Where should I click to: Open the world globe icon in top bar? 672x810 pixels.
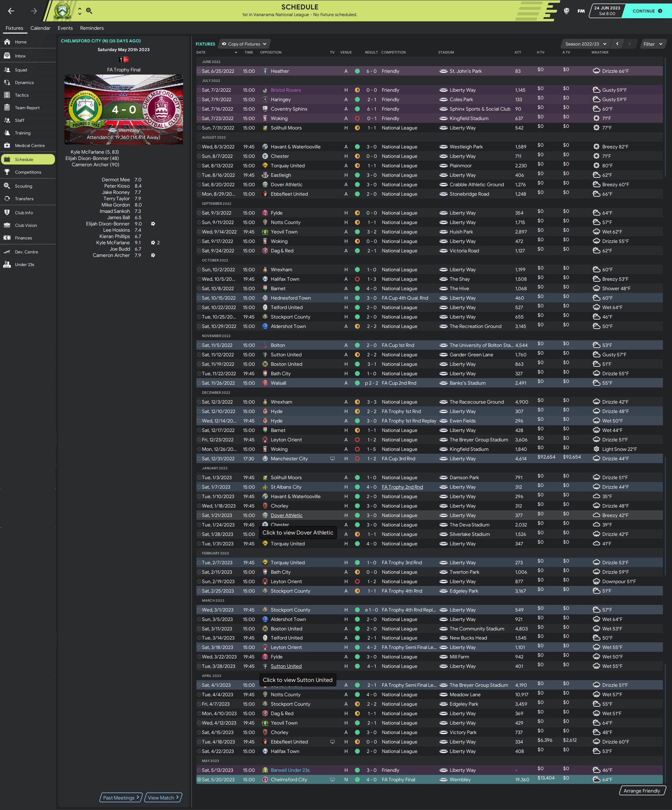566,11
